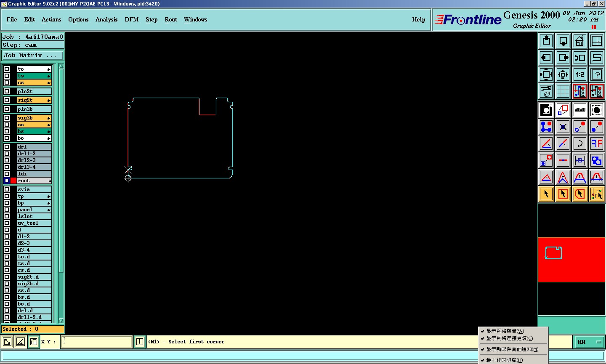Click the 1:2 zoom scale icon

[580, 74]
